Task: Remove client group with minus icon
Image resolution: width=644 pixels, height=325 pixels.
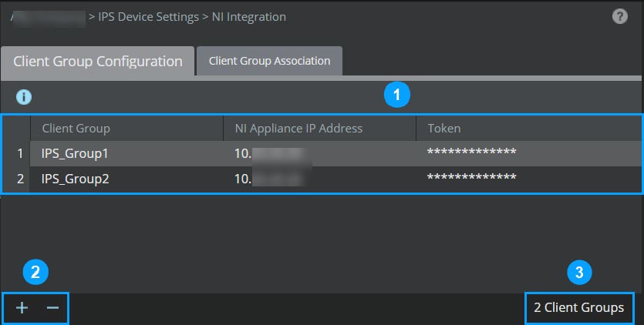Action: click(53, 308)
